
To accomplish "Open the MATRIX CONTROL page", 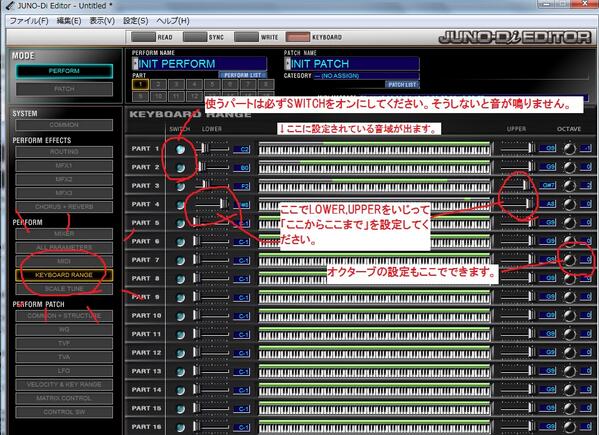I will tap(64, 398).
